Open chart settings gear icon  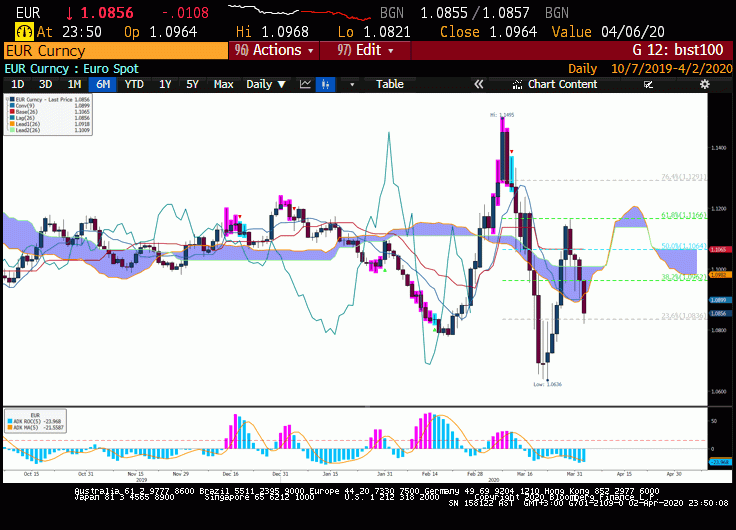pyautogui.click(x=705, y=84)
